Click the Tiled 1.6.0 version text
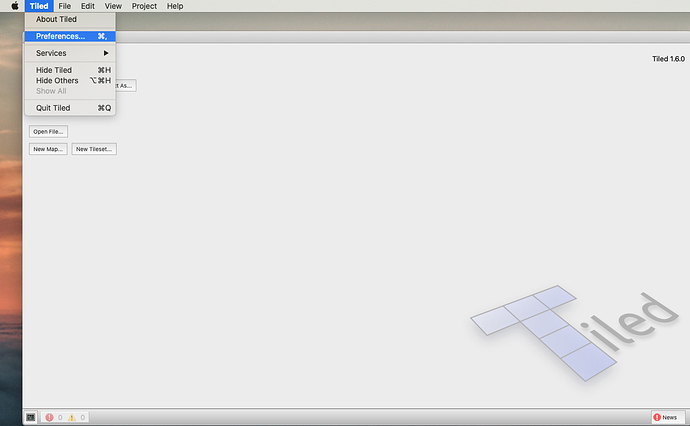The height and width of the screenshot is (426, 690). (668, 59)
